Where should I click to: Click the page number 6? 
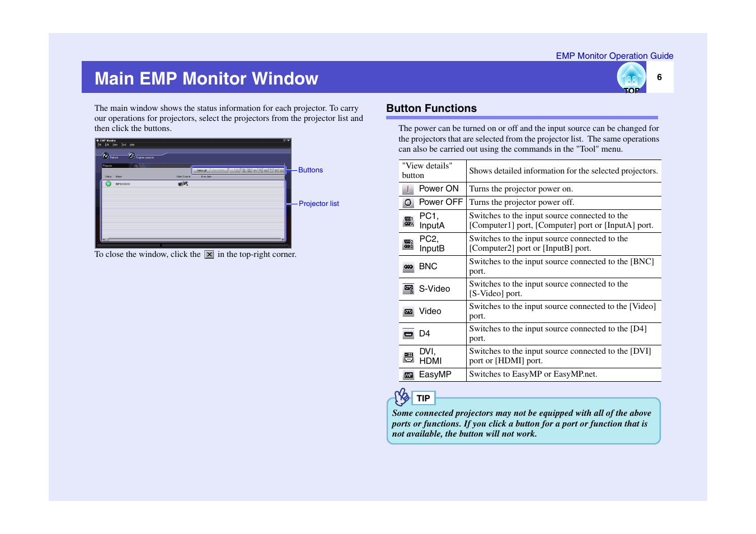tap(659, 77)
